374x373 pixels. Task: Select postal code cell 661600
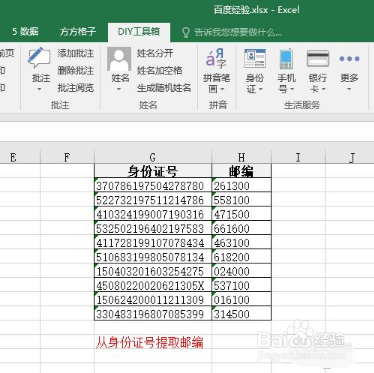pyautogui.click(x=241, y=228)
